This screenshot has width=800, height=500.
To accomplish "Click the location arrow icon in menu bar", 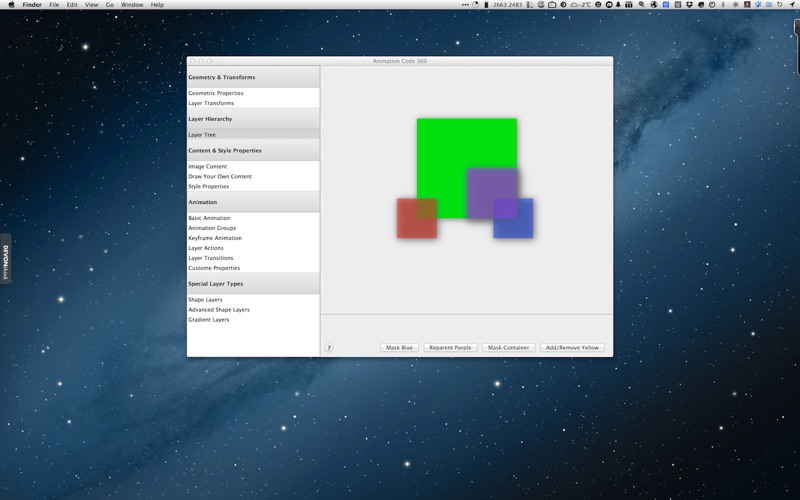I will click(x=793, y=5).
